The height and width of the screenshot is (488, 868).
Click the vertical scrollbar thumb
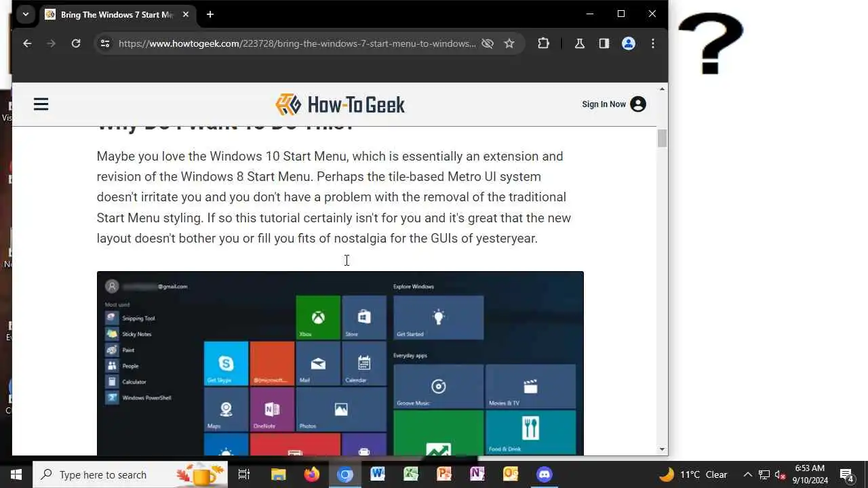pos(662,138)
